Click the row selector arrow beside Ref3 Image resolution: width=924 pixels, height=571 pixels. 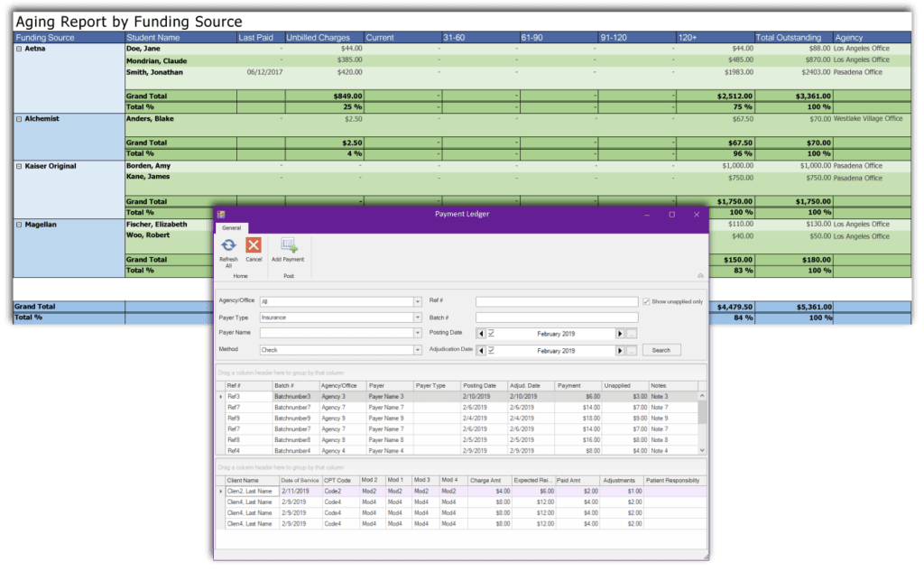click(222, 395)
